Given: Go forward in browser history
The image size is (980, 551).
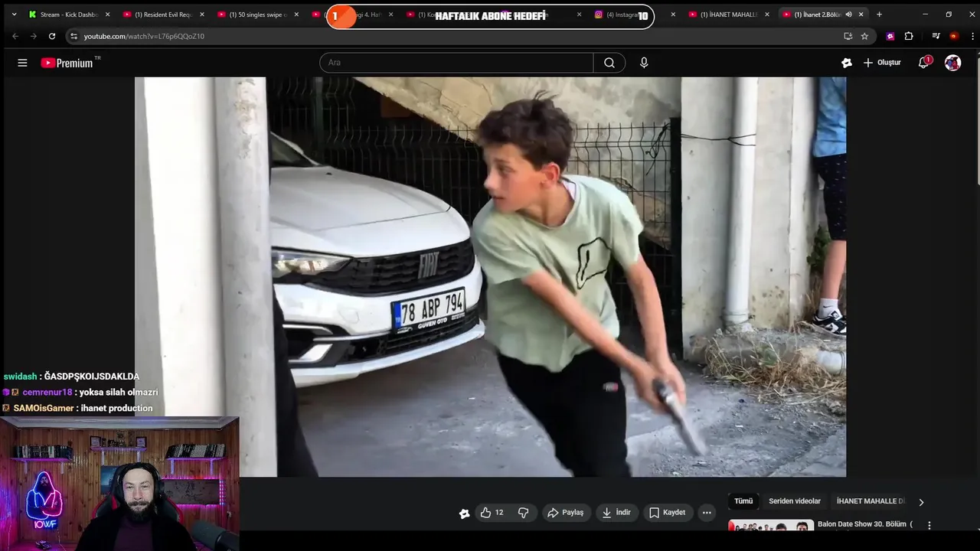Looking at the screenshot, I should coord(34,36).
